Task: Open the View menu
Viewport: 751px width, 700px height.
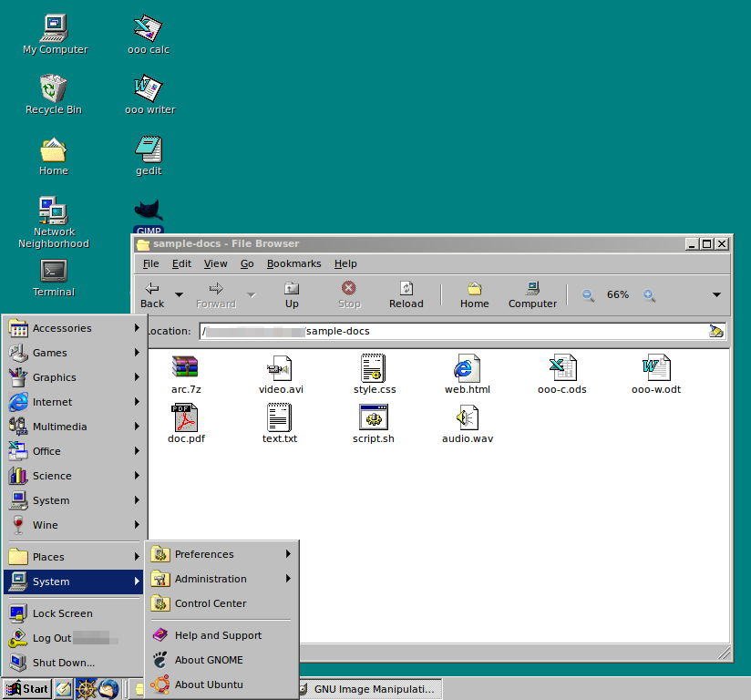Action: 215,263
